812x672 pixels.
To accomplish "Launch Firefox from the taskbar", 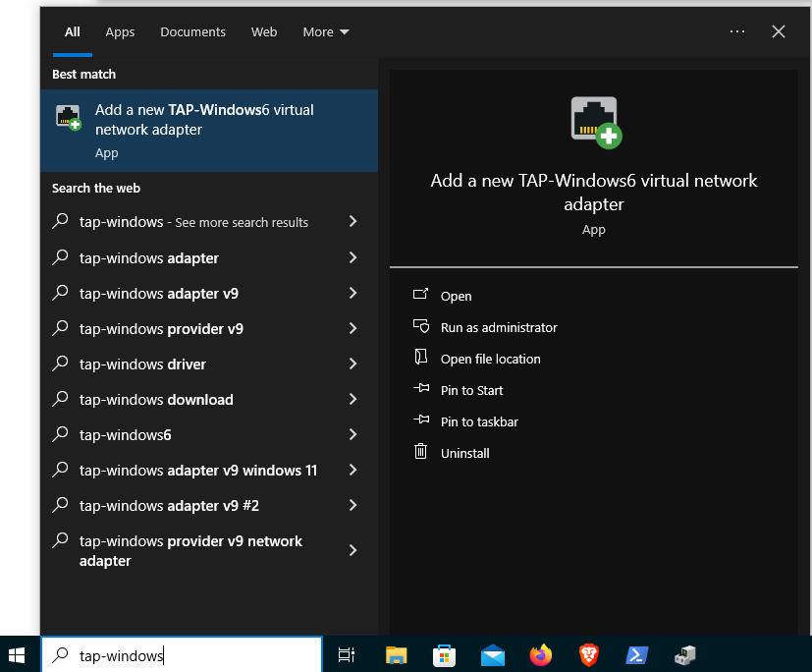I will (540, 654).
